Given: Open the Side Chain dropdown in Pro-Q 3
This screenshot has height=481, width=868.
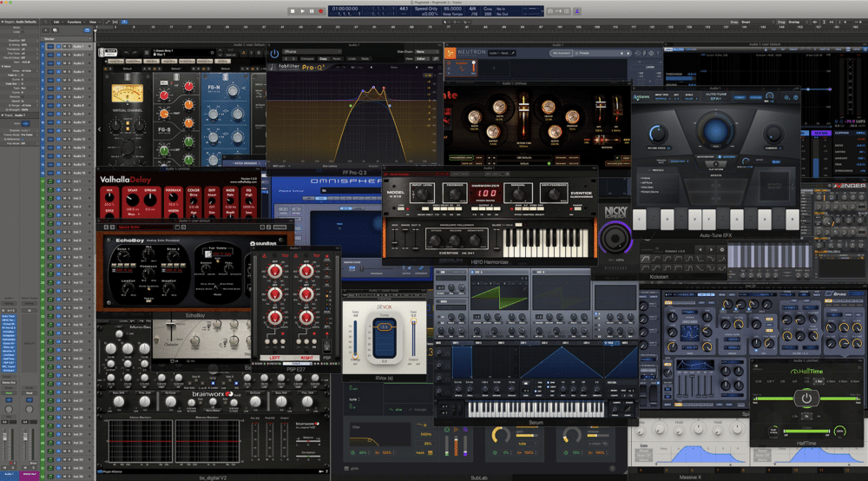Looking at the screenshot, I should pos(427,51).
